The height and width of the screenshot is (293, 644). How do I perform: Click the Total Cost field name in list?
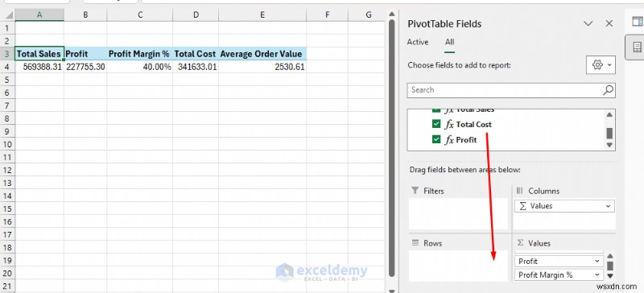pyautogui.click(x=473, y=125)
